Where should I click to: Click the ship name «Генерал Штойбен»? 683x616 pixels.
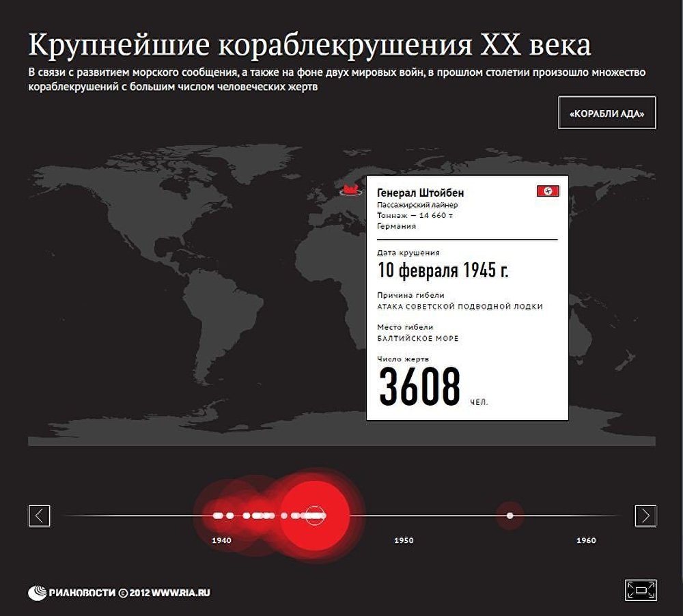[x=420, y=193]
